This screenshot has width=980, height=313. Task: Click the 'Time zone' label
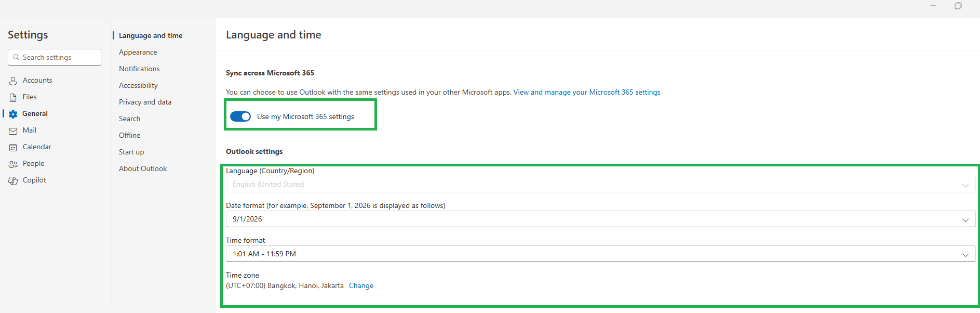243,275
